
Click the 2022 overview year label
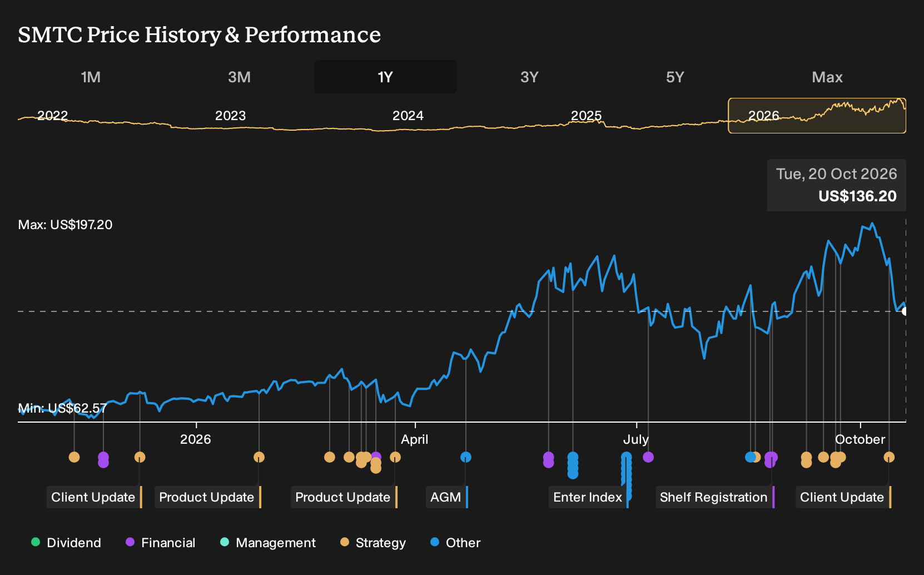(x=52, y=116)
